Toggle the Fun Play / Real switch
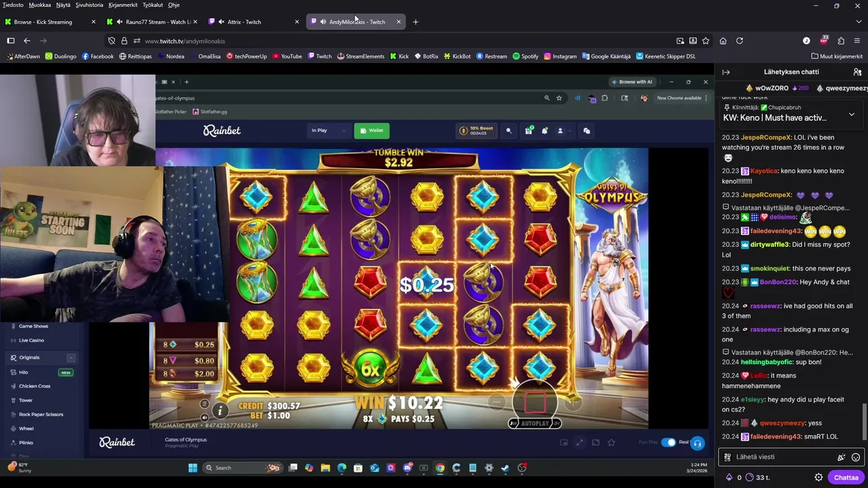Image resolution: width=868 pixels, height=488 pixels. pyautogui.click(x=669, y=443)
